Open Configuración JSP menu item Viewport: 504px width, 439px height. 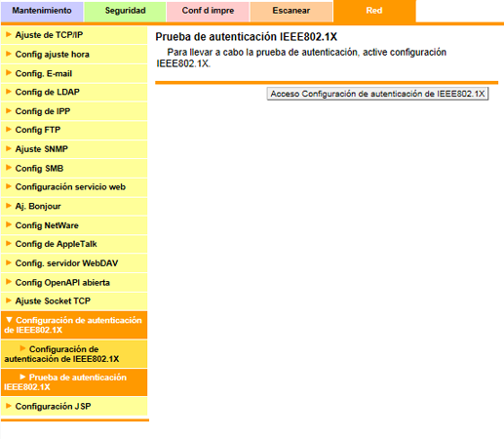tap(74, 406)
